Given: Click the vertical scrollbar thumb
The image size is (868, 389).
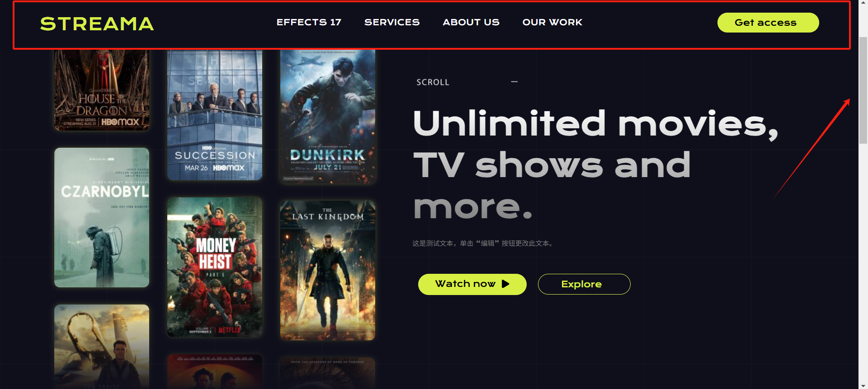Looking at the screenshot, I should coord(863,90).
